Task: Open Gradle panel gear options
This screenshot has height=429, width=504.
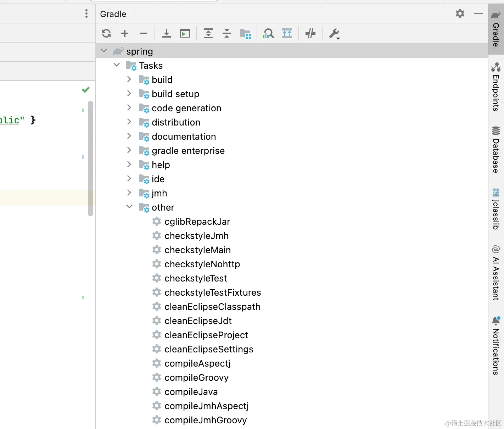Action: pyautogui.click(x=460, y=14)
